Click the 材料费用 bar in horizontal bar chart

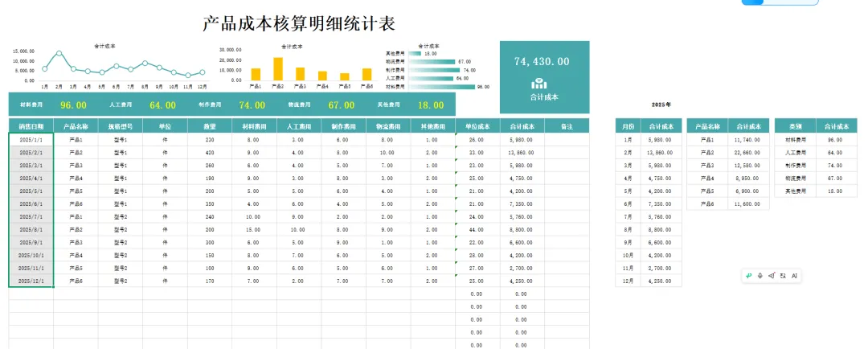coord(441,87)
